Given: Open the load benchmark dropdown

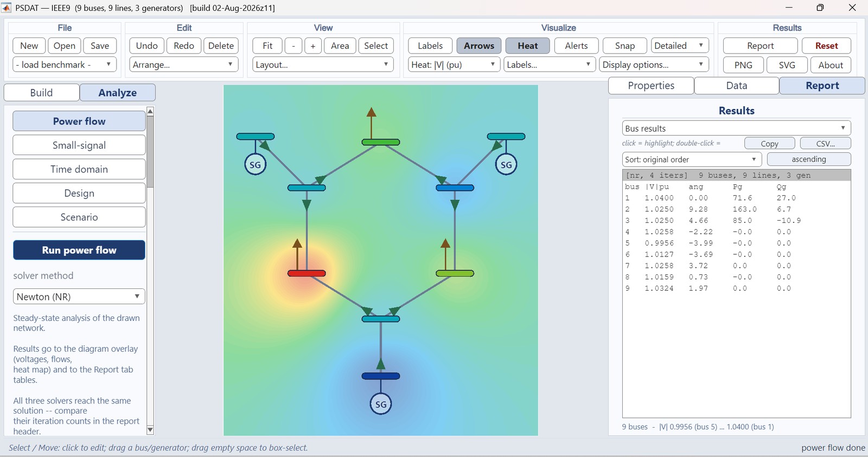Looking at the screenshot, I should tap(65, 65).
